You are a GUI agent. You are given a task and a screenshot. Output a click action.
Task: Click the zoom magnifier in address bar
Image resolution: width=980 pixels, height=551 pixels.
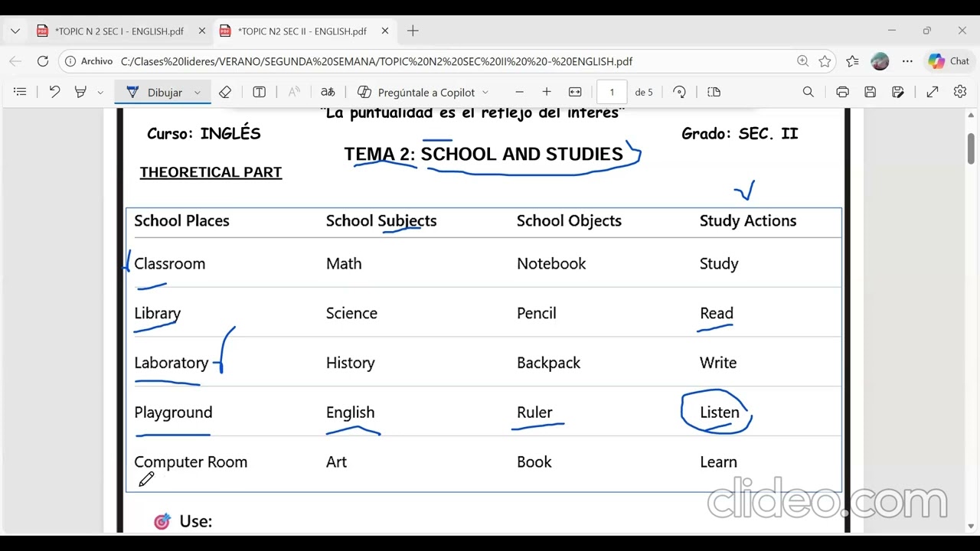[x=802, y=61]
